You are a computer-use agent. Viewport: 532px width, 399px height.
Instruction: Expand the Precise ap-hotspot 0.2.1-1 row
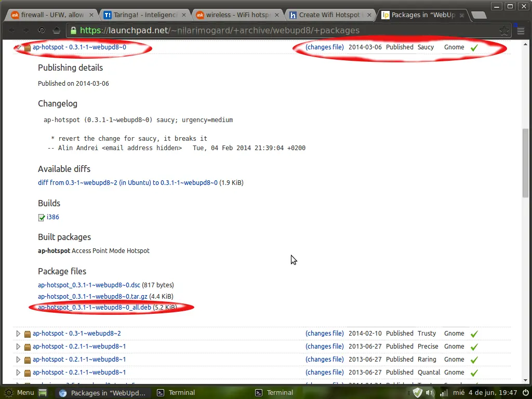tap(18, 347)
